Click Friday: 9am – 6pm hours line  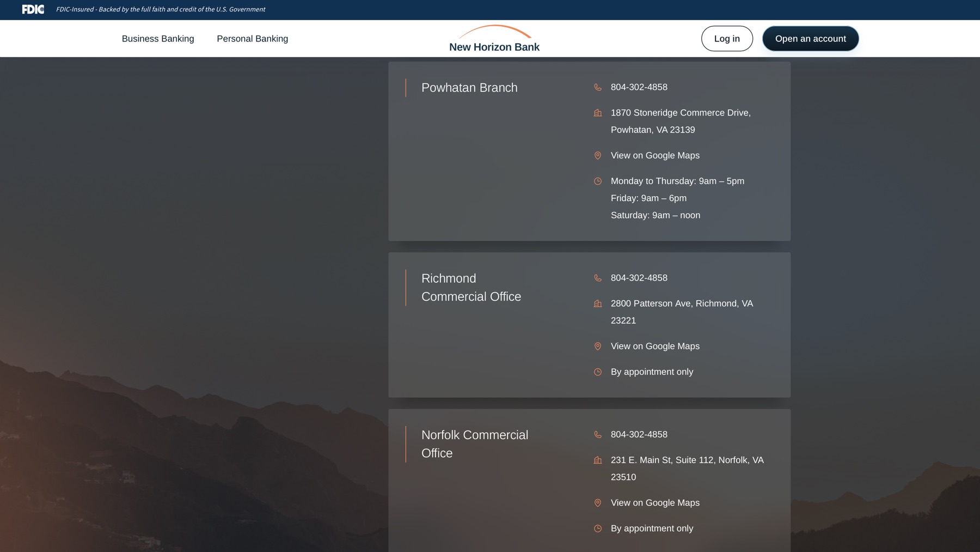pos(648,198)
